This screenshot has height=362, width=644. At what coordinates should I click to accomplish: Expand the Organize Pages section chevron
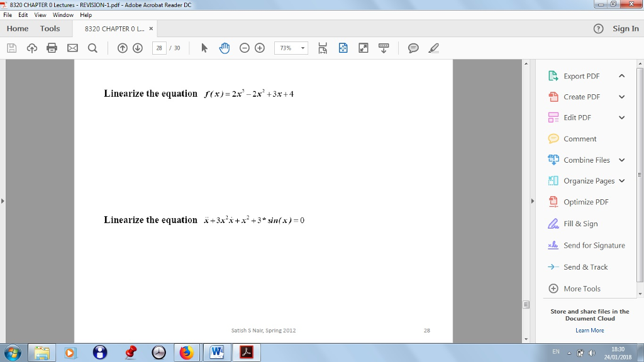622,180
